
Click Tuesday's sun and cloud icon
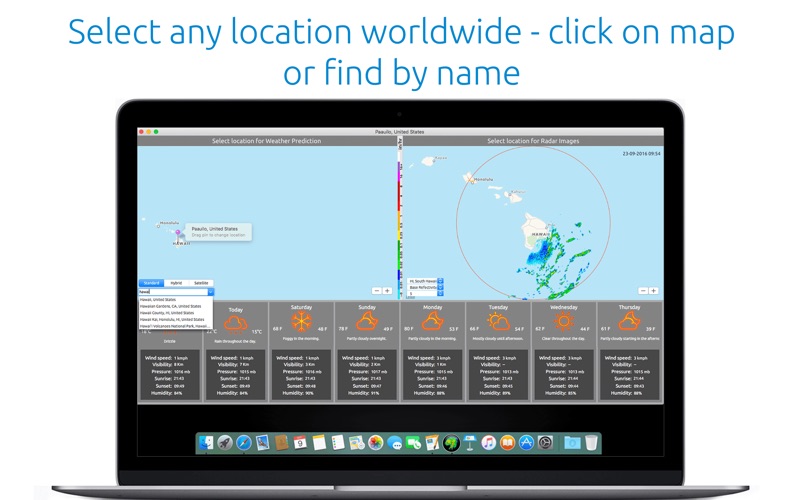(498, 322)
